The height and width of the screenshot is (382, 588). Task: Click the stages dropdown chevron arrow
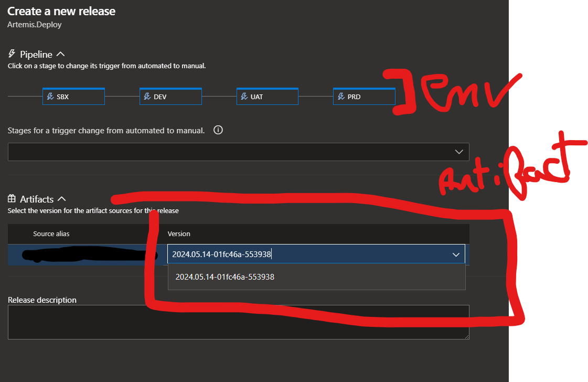point(459,152)
